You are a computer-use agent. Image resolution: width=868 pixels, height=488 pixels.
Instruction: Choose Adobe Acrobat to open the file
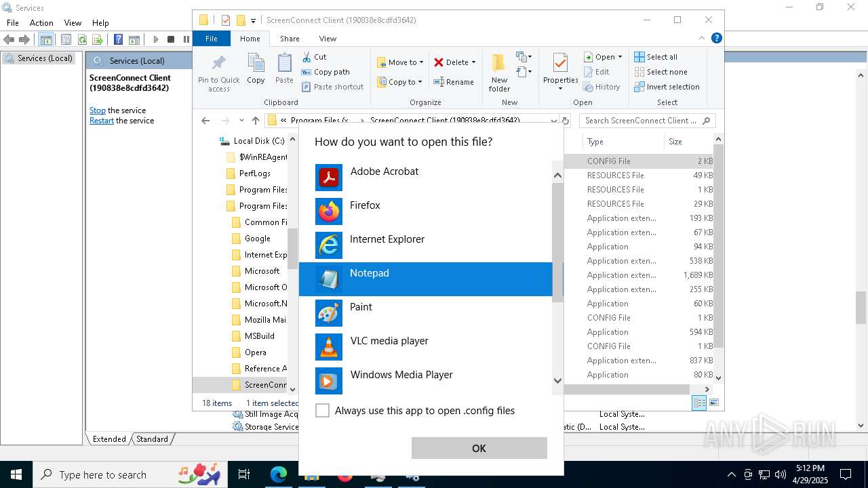[426, 178]
